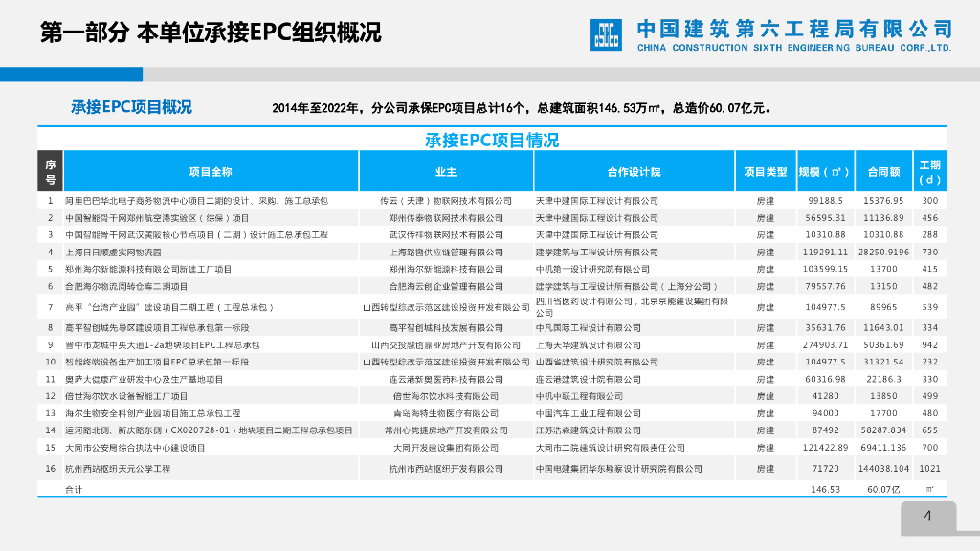Click the page number 4 box
The image size is (980, 551).
coord(928,518)
